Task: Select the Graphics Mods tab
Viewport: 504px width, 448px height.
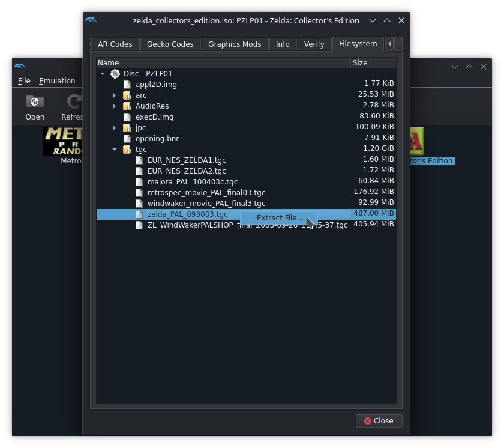Action: pos(235,44)
